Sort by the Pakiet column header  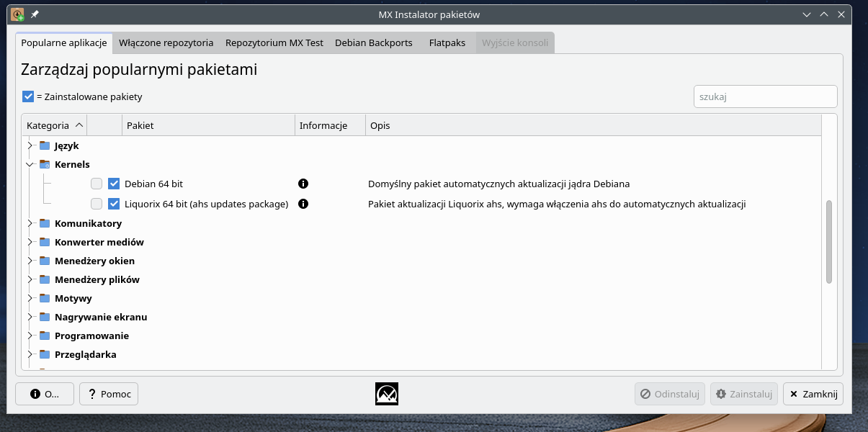(208, 125)
